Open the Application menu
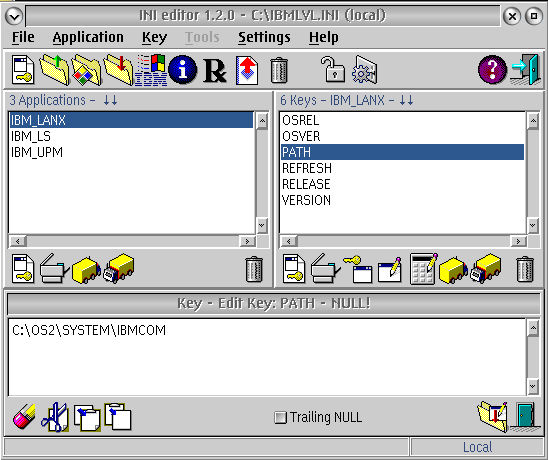The image size is (548, 460). (x=88, y=37)
